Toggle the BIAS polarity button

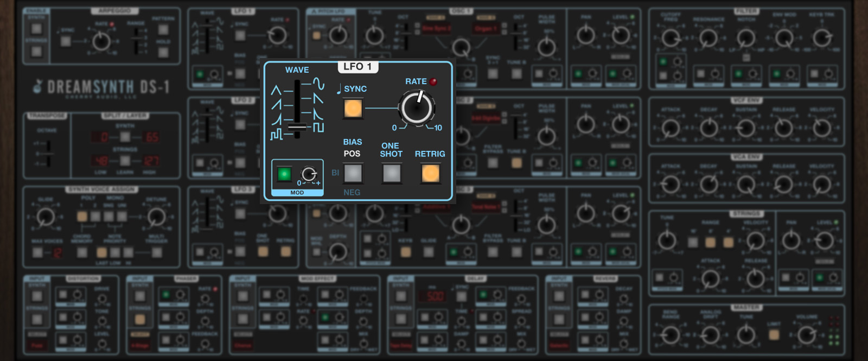coord(353,174)
